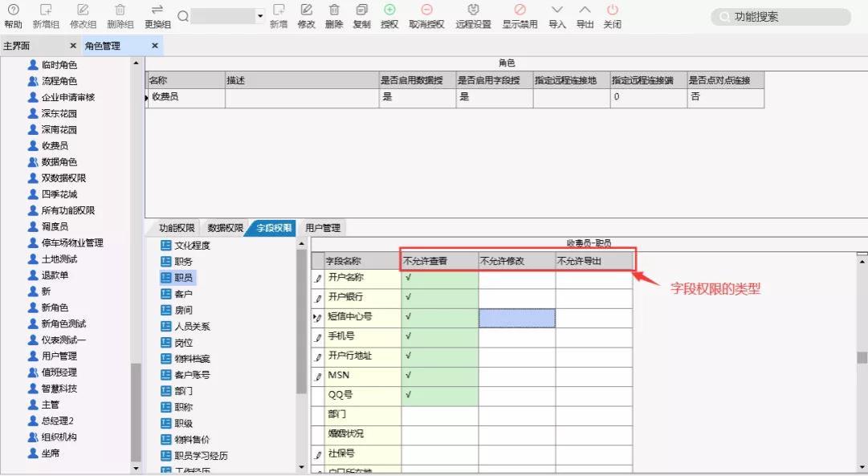Toggle 不允许查看 for 开户银行

click(439, 298)
